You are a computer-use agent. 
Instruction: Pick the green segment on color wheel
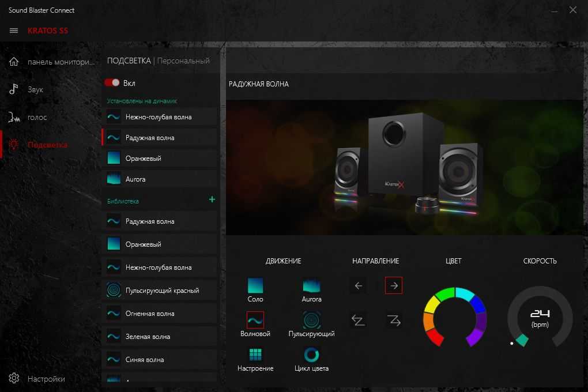click(x=444, y=295)
